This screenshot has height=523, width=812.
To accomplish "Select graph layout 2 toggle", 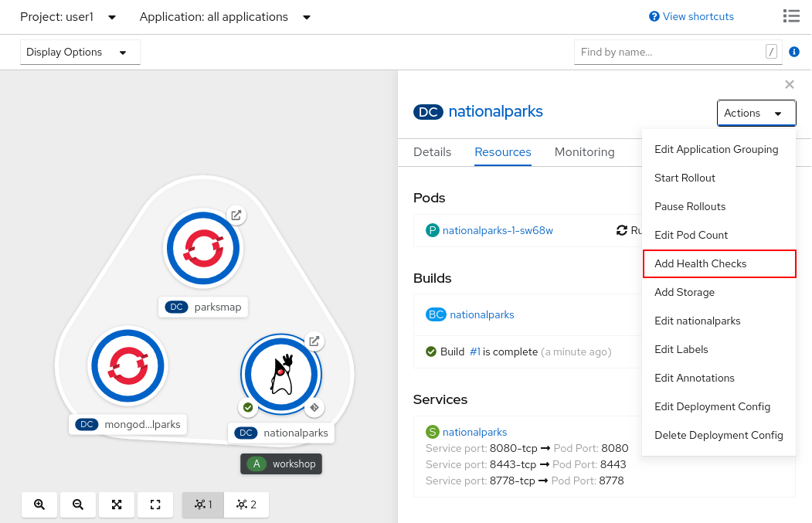I will click(x=246, y=504).
